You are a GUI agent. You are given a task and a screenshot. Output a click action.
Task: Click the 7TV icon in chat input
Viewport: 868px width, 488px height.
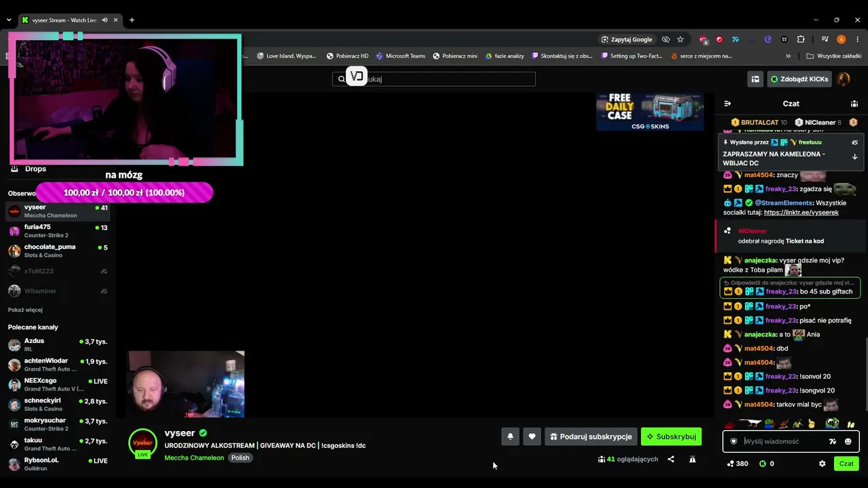[x=833, y=441]
